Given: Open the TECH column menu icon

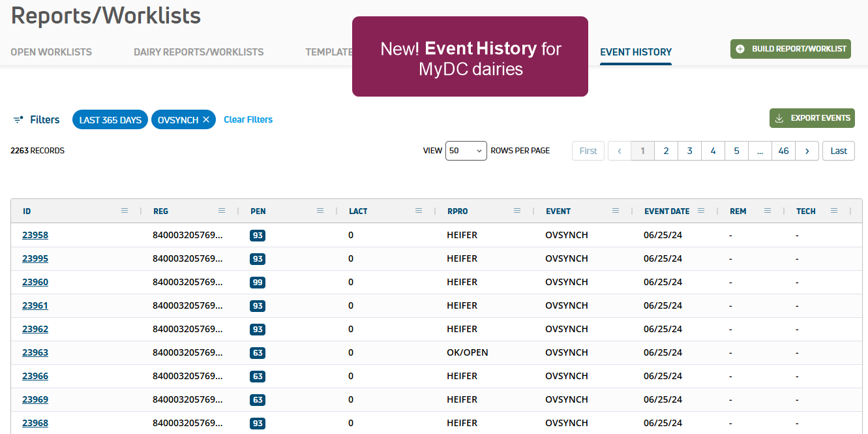Looking at the screenshot, I should pyautogui.click(x=833, y=211).
